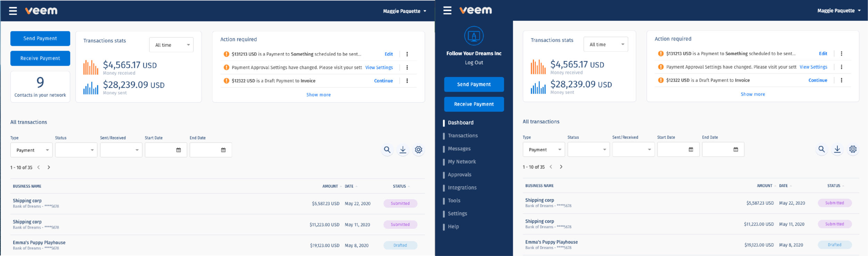Click the Drafted status badge in the sidebar view
Screen dimensions: 868x256
[835, 245]
